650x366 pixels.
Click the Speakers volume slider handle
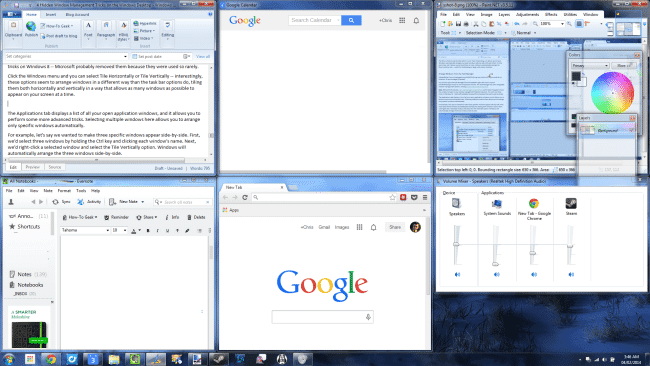456,244
